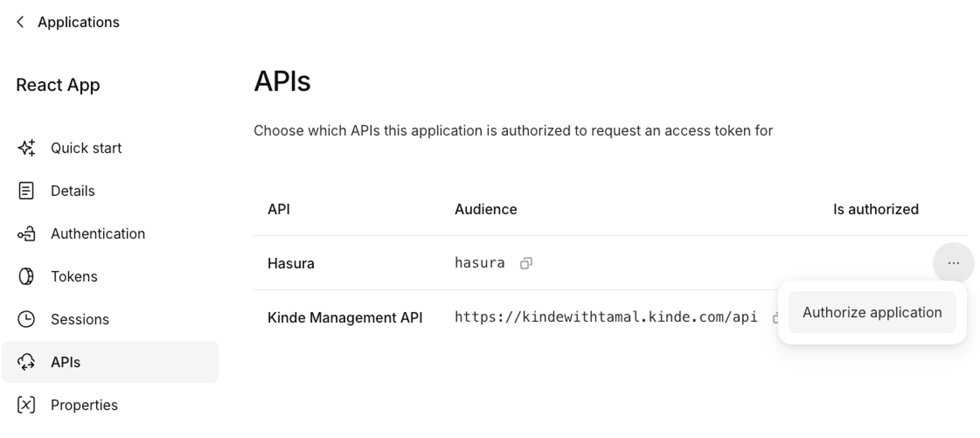Go back to the Applications list

79,22
